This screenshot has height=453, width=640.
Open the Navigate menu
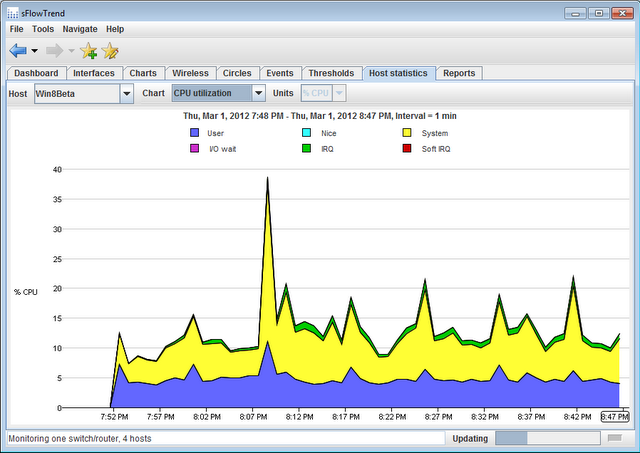(x=80, y=29)
